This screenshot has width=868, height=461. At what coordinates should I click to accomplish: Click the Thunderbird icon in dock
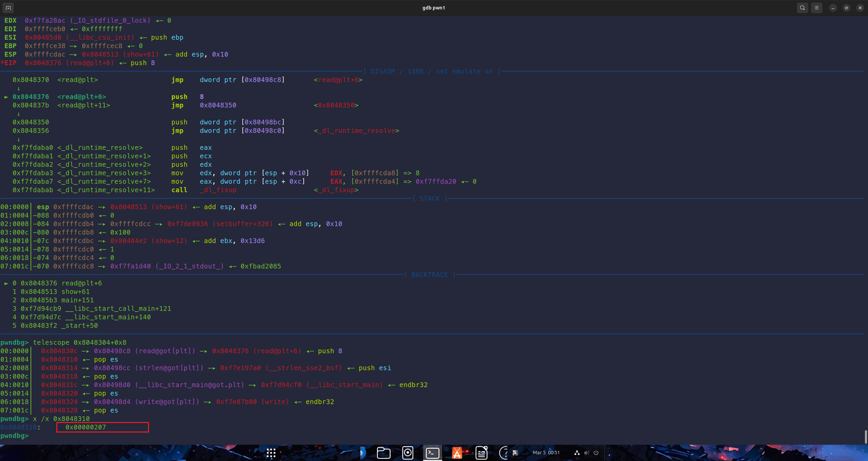[x=362, y=453]
